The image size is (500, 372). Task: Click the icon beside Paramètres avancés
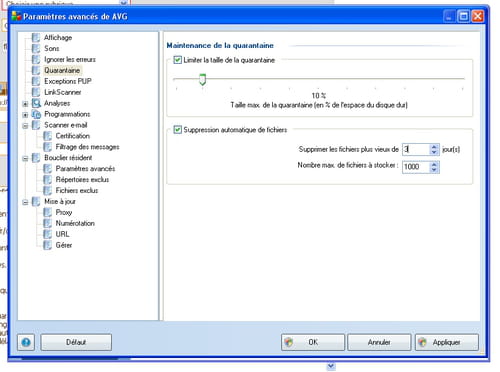point(48,169)
